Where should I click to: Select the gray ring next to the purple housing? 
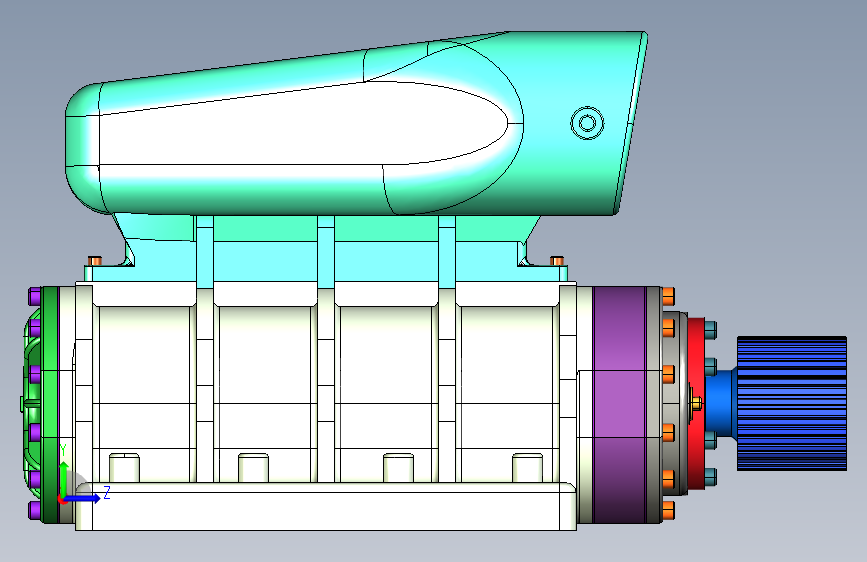654,405
